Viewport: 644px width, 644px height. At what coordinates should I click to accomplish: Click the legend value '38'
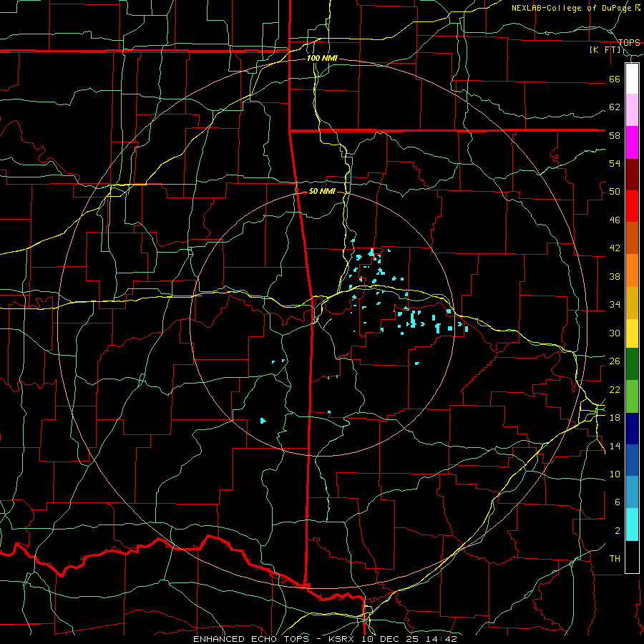[615, 276]
